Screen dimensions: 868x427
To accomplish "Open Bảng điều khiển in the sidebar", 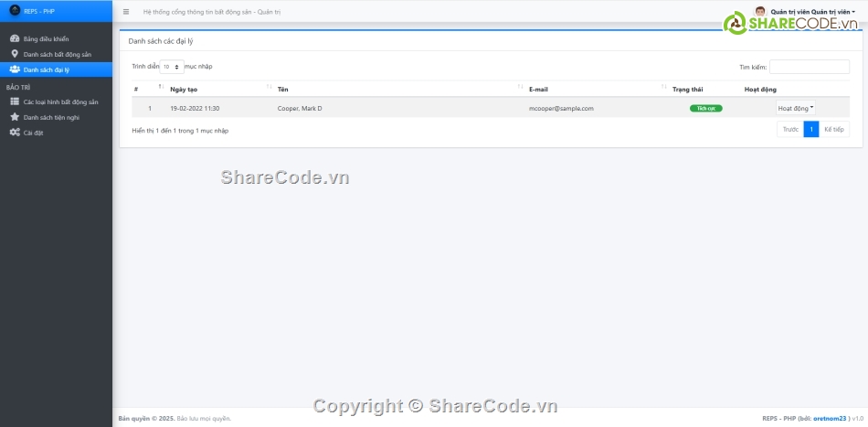I will tap(46, 39).
